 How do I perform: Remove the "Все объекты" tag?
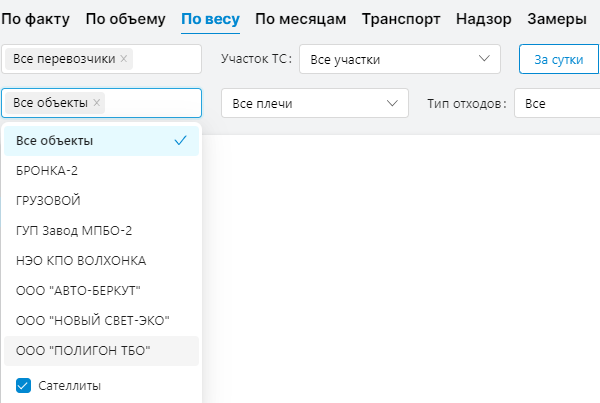[x=97, y=103]
